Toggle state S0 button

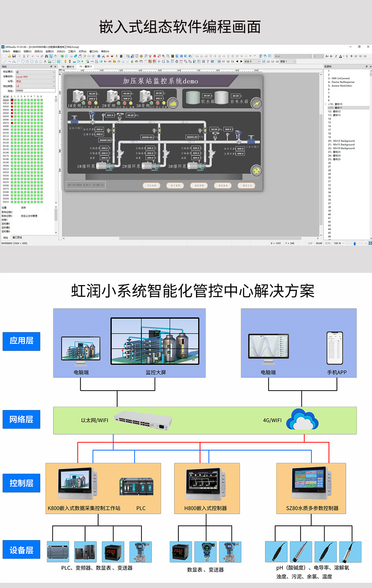[x=219, y=62]
